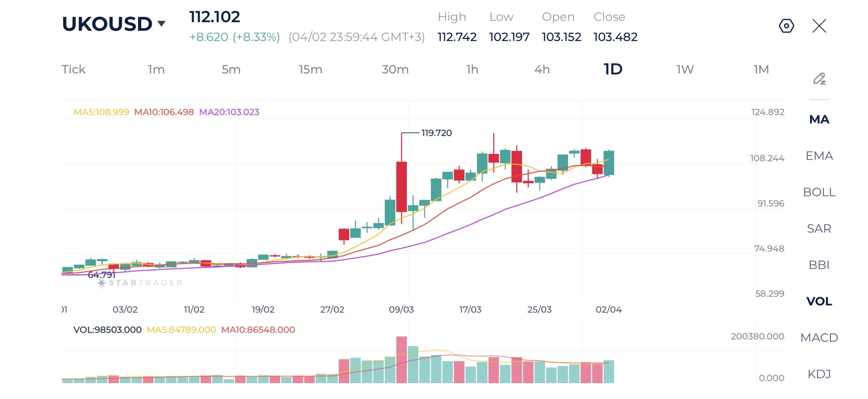Switch to the 1m timeframe
Viewport: 868px width, 399px height.
coord(156,69)
